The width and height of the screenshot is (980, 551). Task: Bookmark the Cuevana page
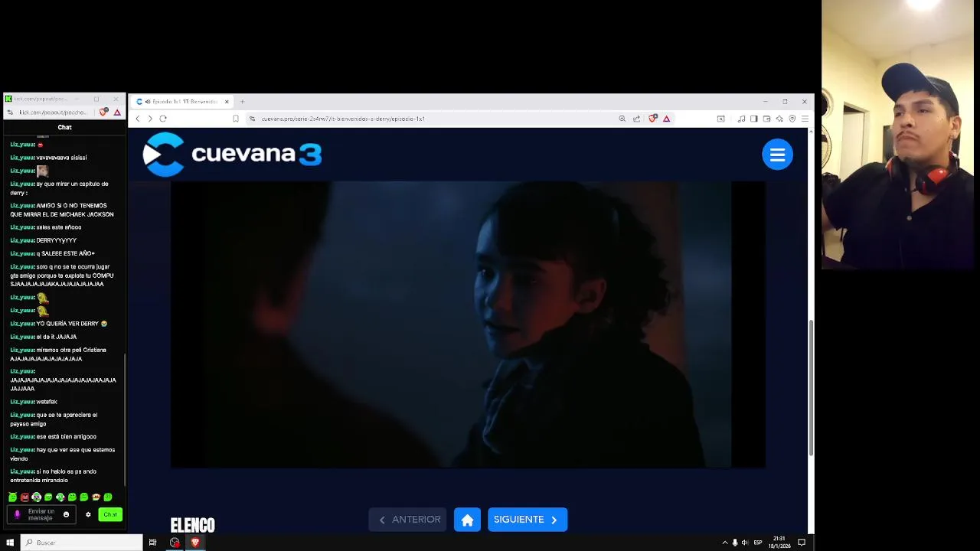coord(235,119)
